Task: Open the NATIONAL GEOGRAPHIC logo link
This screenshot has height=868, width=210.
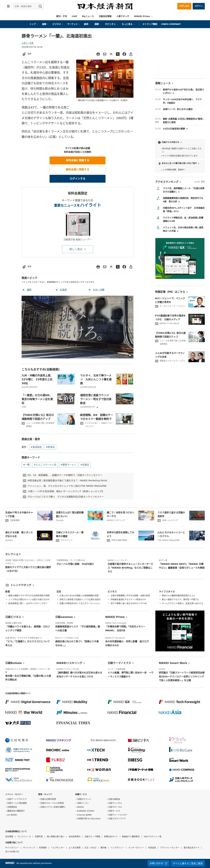Action: [x=55, y=769]
